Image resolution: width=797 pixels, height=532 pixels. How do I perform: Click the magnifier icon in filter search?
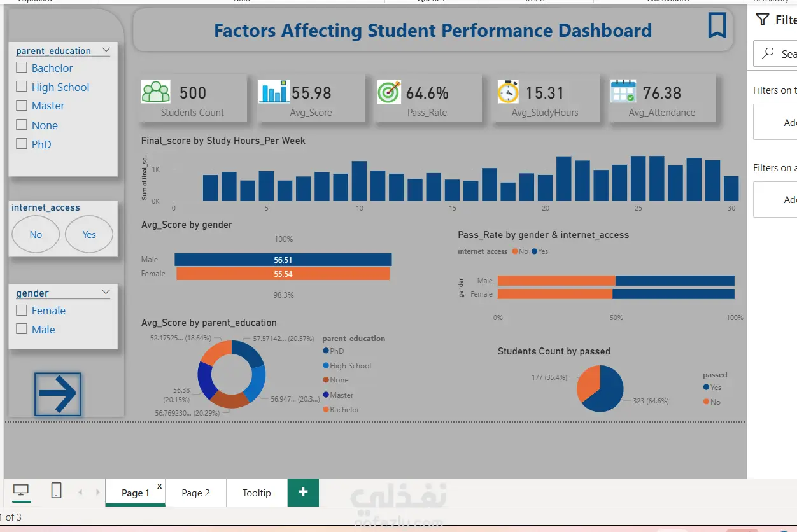pos(769,53)
